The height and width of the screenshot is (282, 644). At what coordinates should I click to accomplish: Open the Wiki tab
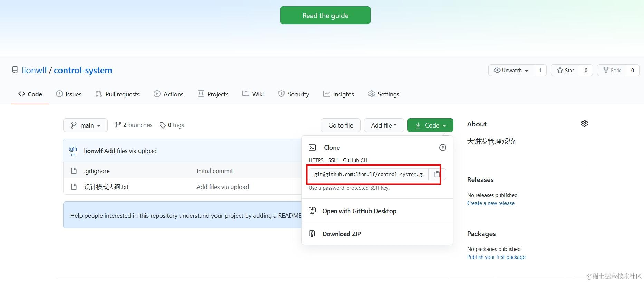click(x=253, y=94)
